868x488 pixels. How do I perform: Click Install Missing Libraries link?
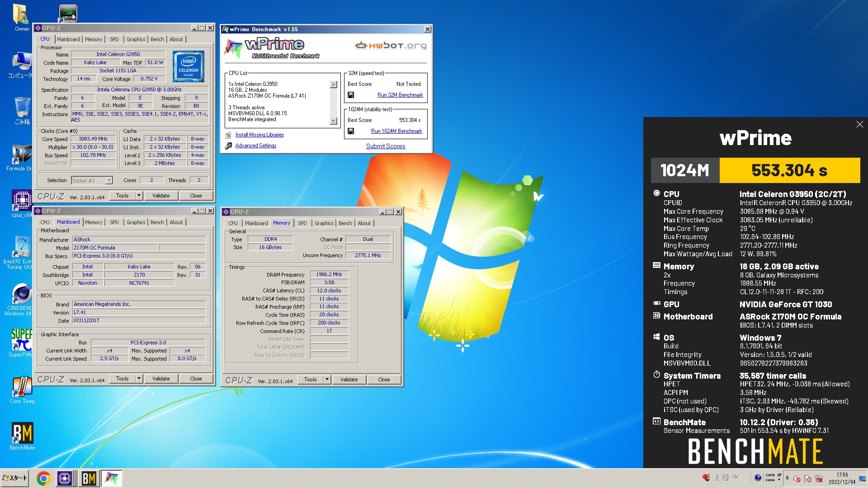259,135
